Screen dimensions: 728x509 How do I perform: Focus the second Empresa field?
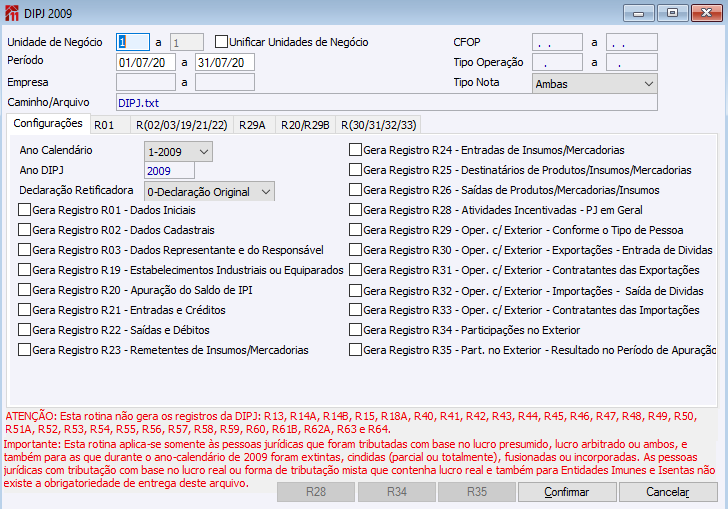click(x=225, y=82)
